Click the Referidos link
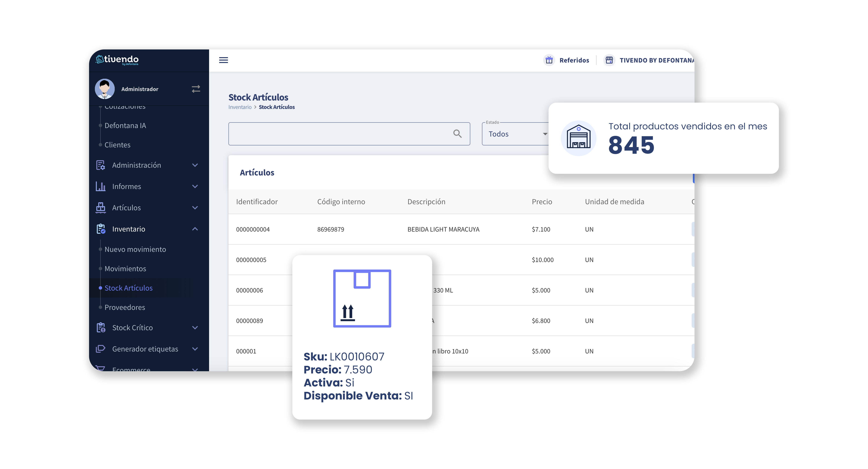The height and width of the screenshot is (469, 868). (x=574, y=60)
